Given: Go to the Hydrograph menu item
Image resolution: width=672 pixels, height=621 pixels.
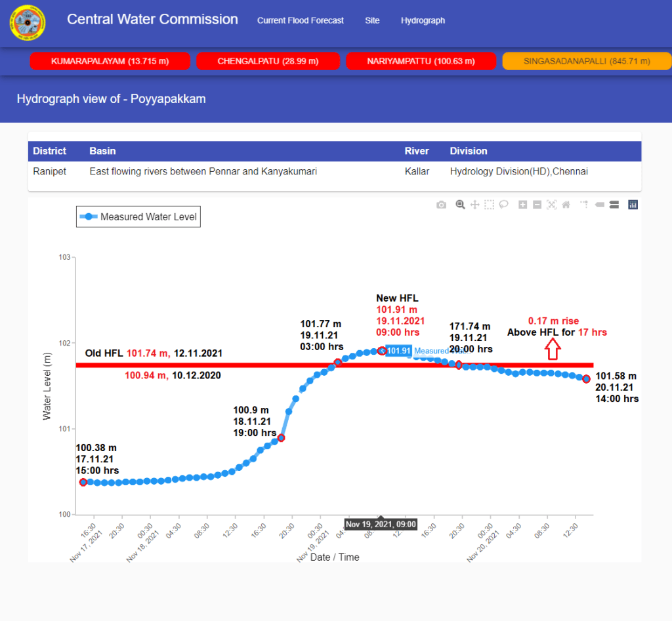Looking at the screenshot, I should (423, 20).
